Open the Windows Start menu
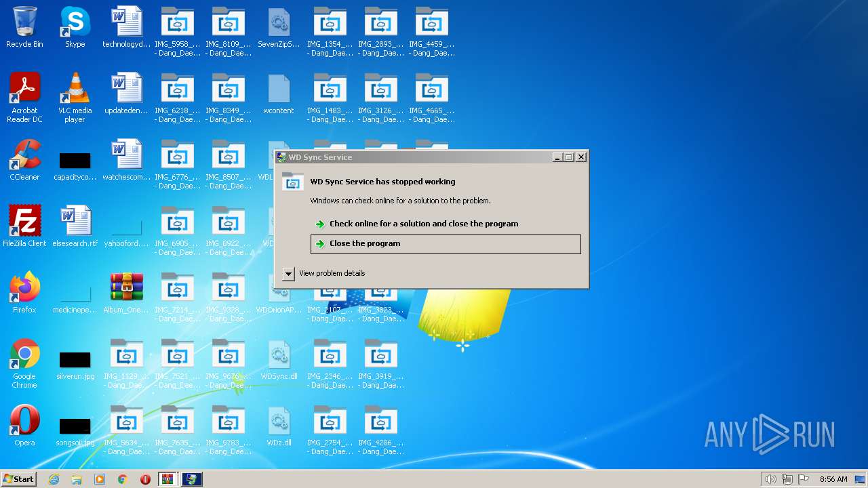 click(19, 479)
